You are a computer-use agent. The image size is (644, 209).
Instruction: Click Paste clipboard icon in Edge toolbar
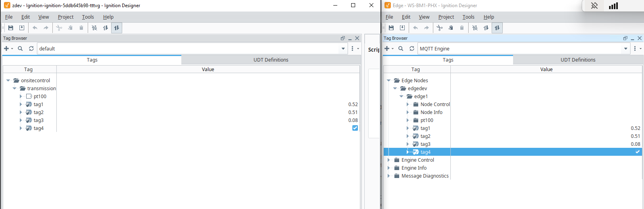tap(462, 28)
